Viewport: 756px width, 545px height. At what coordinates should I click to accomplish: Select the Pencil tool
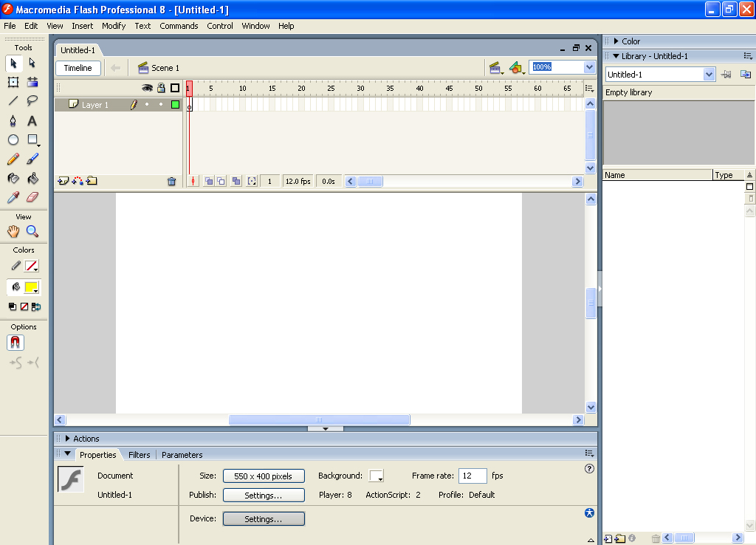(13, 160)
